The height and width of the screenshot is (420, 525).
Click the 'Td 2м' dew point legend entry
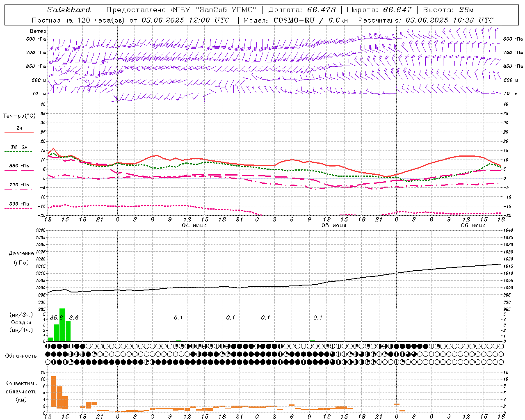point(19,147)
